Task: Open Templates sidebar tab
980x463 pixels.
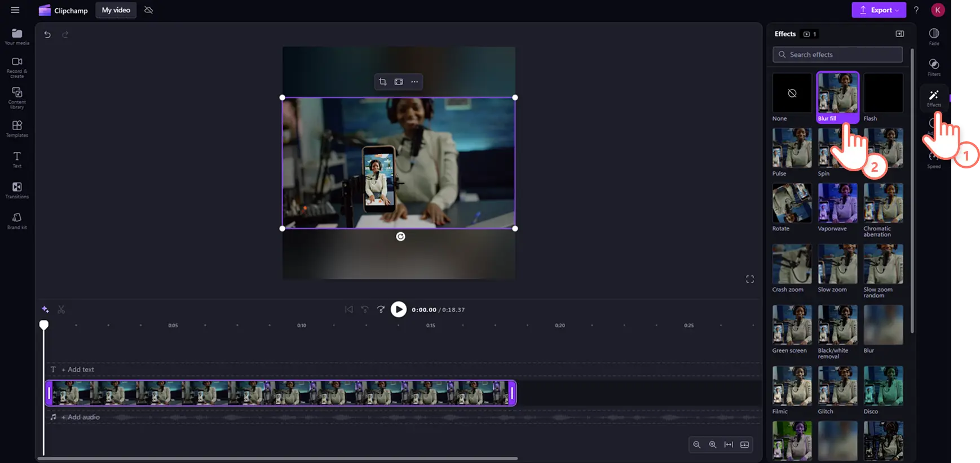Action: tap(17, 129)
